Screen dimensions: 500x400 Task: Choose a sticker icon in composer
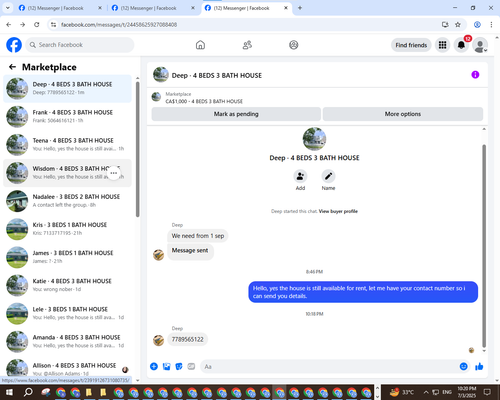point(179,367)
